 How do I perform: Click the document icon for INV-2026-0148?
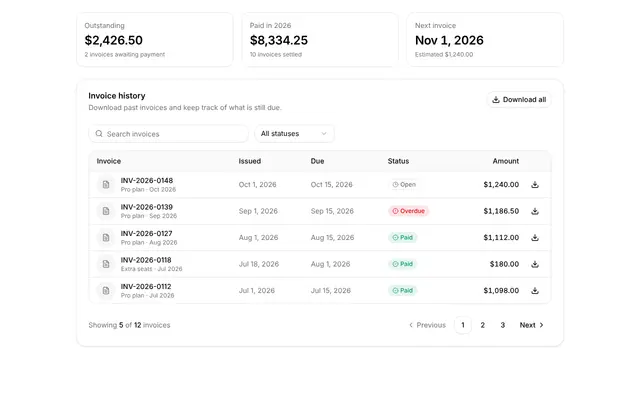106,184
